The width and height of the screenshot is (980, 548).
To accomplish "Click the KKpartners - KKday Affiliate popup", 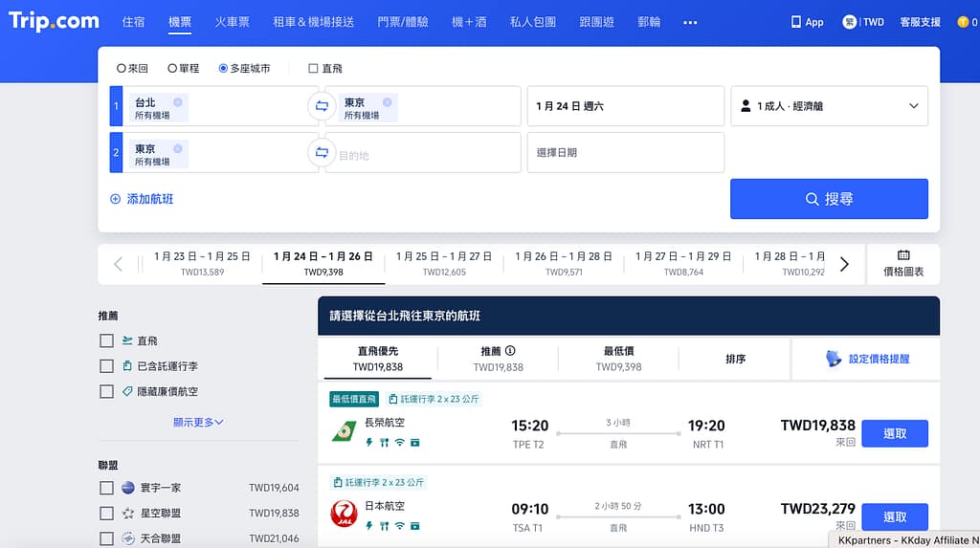I will point(904,540).
